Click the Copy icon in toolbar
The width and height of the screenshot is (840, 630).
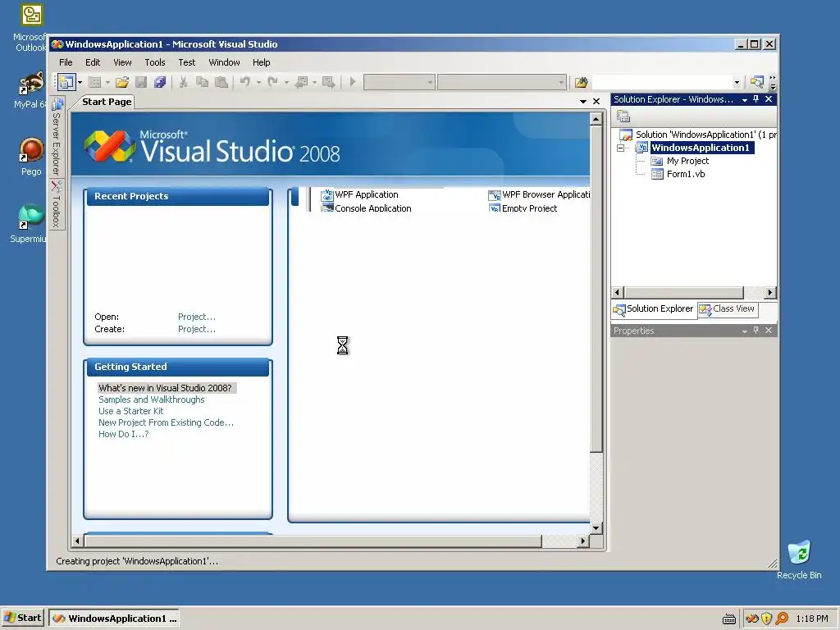(x=202, y=82)
